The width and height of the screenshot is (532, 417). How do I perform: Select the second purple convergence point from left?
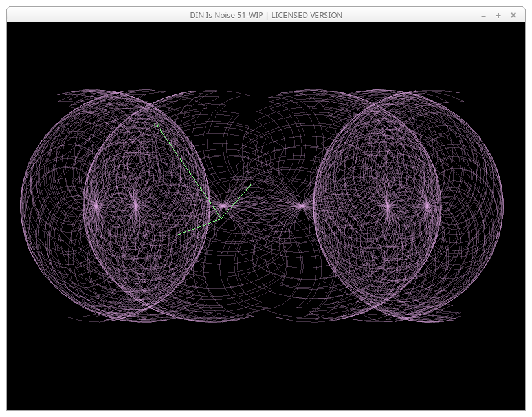(x=136, y=206)
